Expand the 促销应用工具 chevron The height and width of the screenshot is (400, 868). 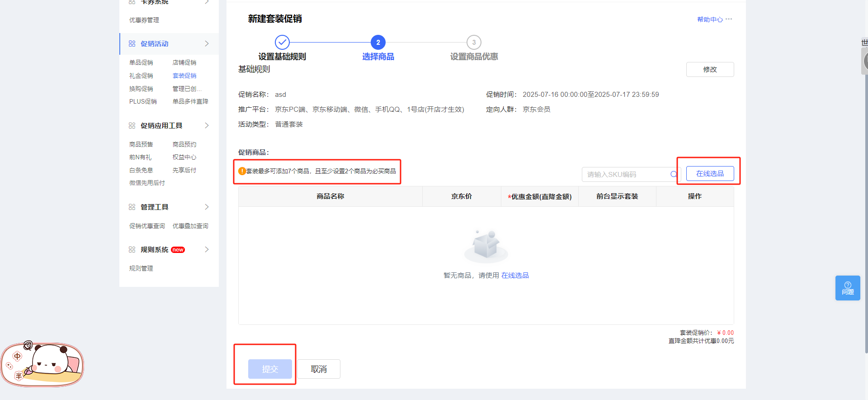207,125
